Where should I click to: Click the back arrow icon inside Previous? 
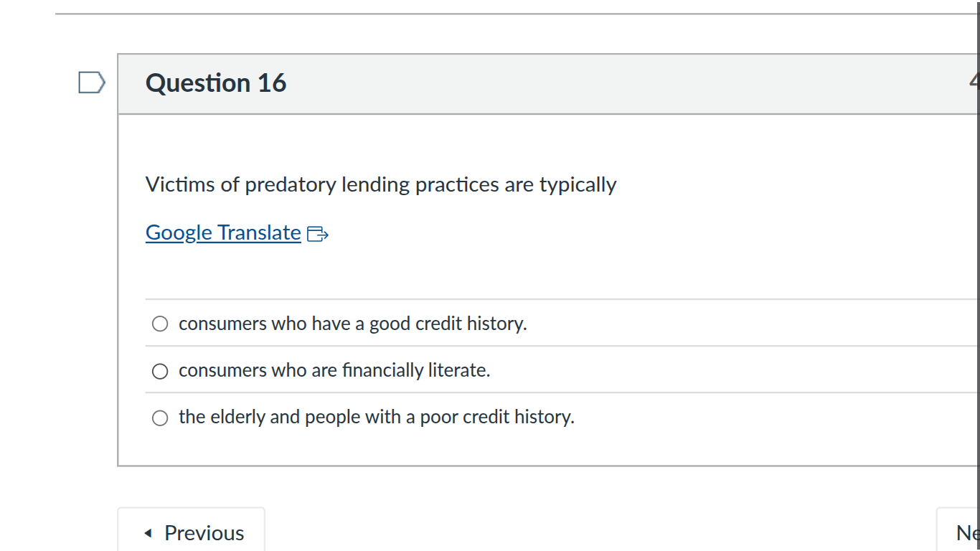[149, 532]
